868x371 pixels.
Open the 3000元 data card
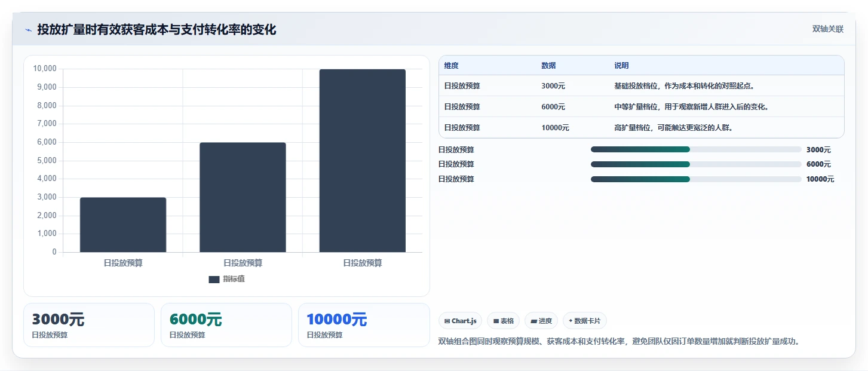(x=89, y=325)
